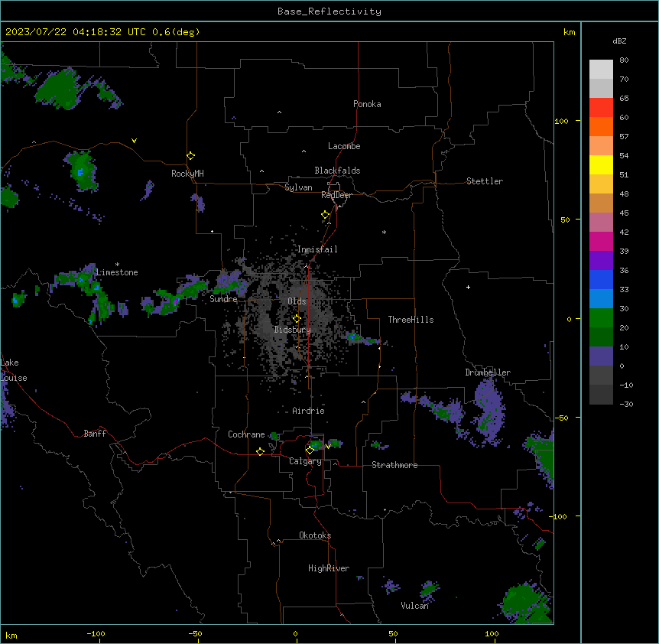659x644 pixels.
Task: Click the Strathmore city label
Action: coord(394,465)
